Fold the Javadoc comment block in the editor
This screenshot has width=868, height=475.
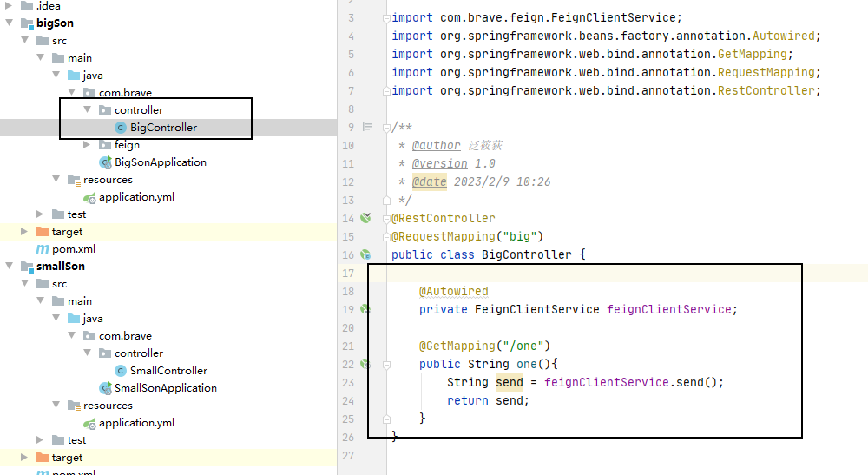coord(386,128)
